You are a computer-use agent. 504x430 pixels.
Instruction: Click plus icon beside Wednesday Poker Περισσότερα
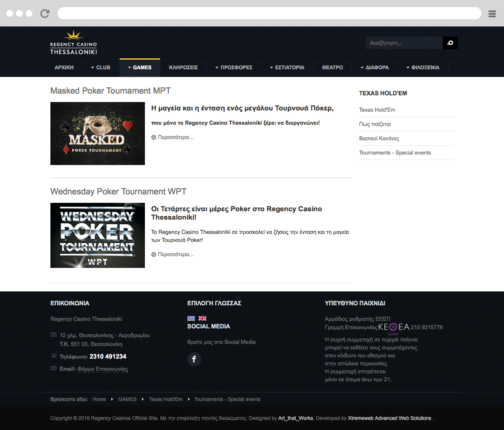(x=154, y=254)
